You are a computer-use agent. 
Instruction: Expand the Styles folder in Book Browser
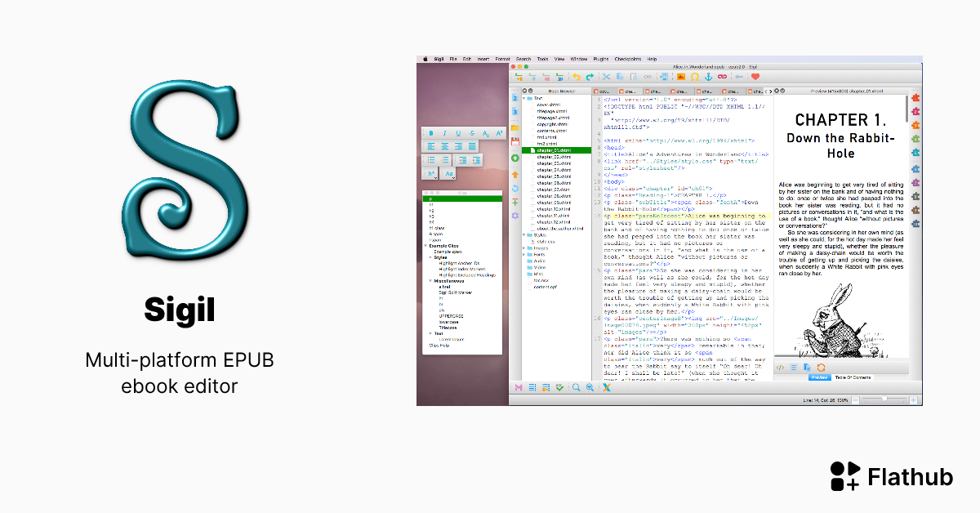524,235
